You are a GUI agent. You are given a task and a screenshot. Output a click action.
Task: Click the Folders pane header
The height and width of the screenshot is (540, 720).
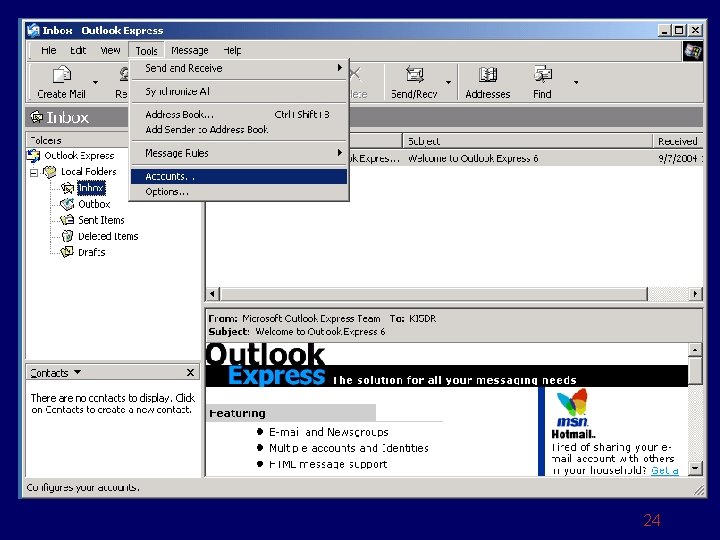(77, 140)
